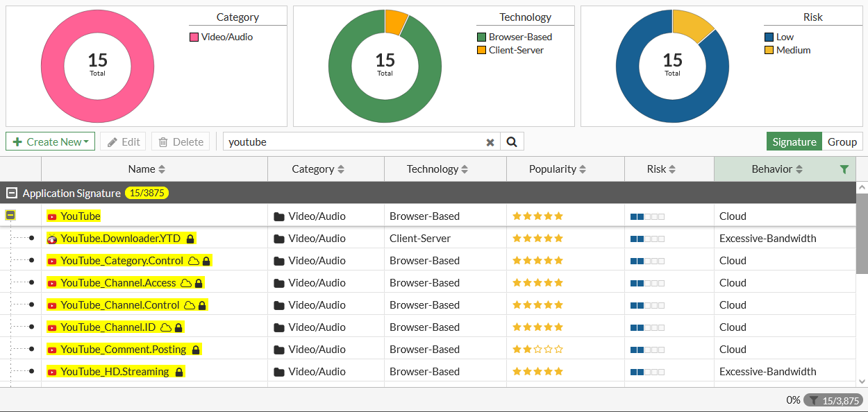Image resolution: width=868 pixels, height=412 pixels.
Task: Click popularity stars of YouTube_Comment.Posting
Action: [x=537, y=350]
